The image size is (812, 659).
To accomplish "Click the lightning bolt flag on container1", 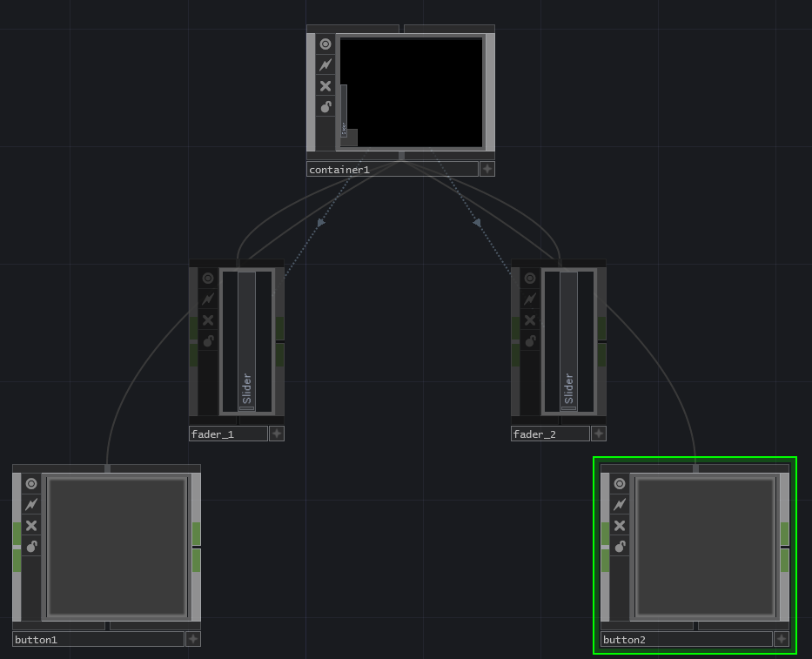I will [x=325, y=65].
